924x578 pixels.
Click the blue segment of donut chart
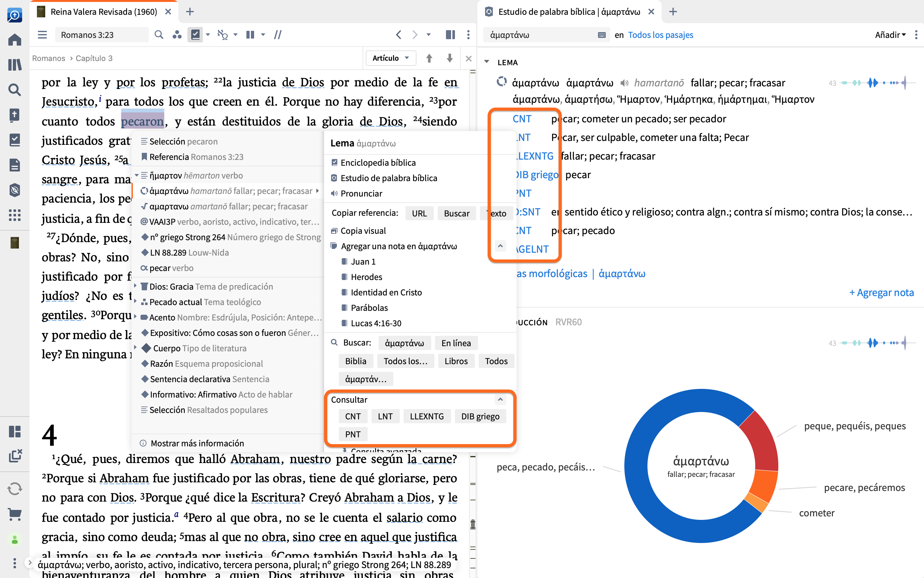[x=637, y=466]
